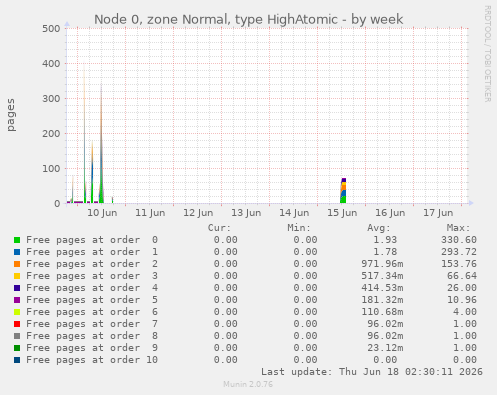Click average value 1.78 for order 1
This screenshot has height=395, width=497.
385,252
